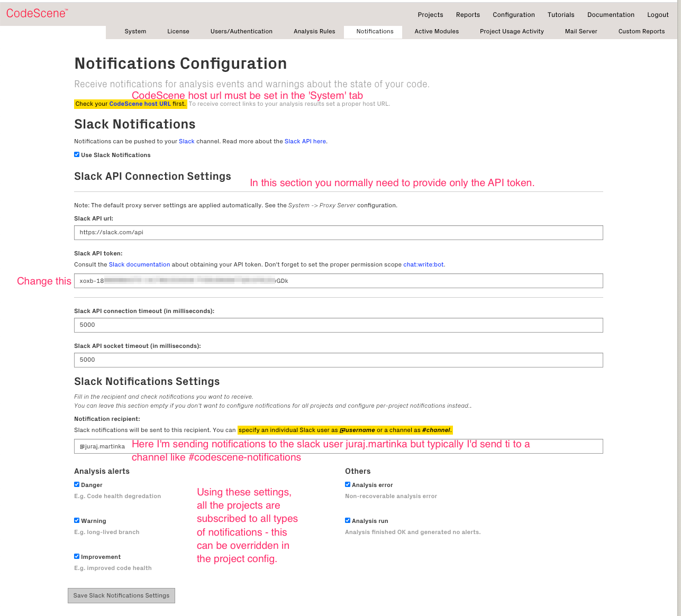The image size is (681, 616).
Task: Click Logout in the top bar
Action: pyautogui.click(x=658, y=15)
